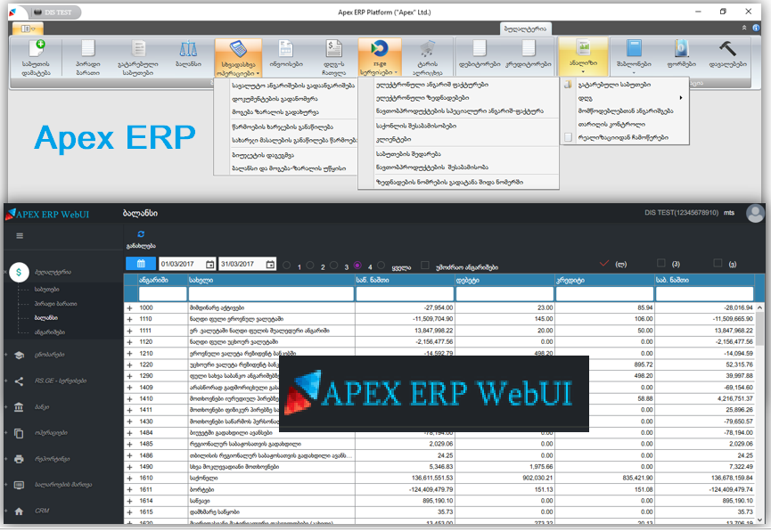771x532 pixels.
Task: Click the add-document icon with green plus
Action: tap(37, 49)
